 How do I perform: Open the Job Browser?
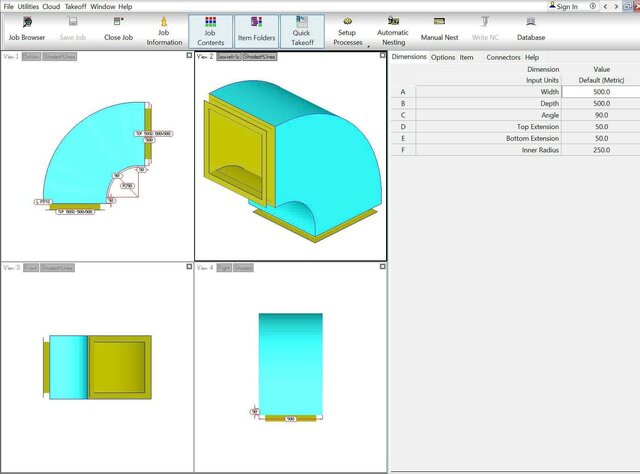26,29
